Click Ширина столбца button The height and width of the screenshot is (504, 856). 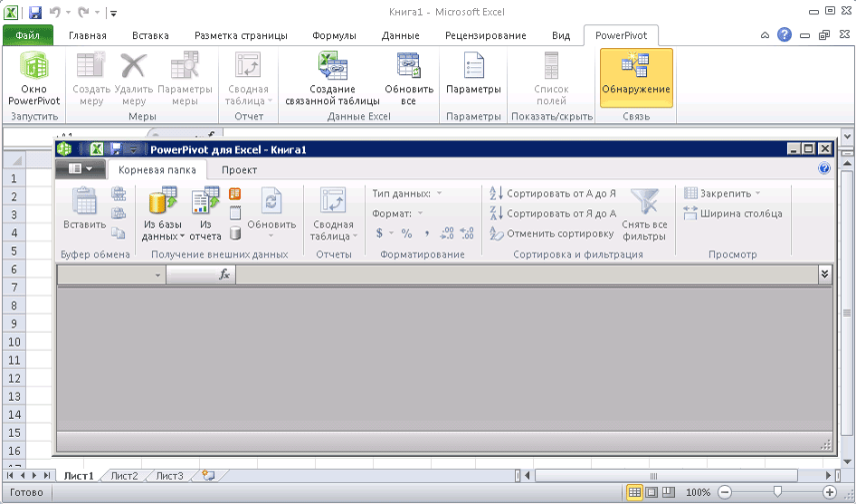734,214
